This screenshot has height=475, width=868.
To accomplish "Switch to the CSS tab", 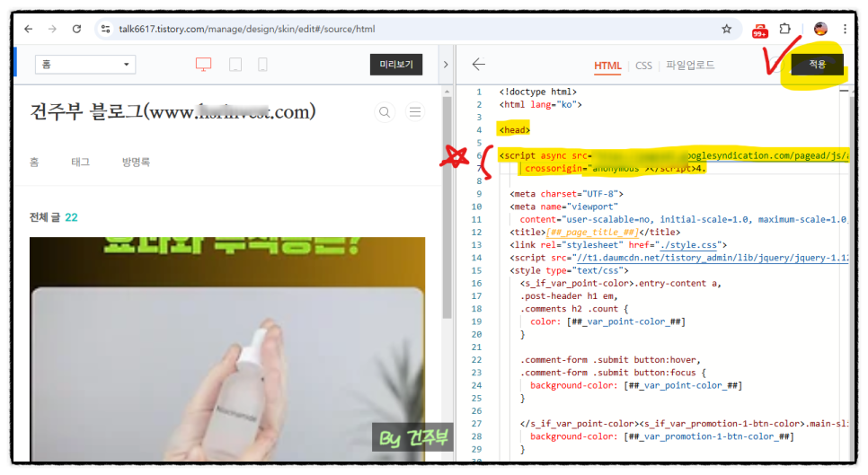I will tap(643, 66).
